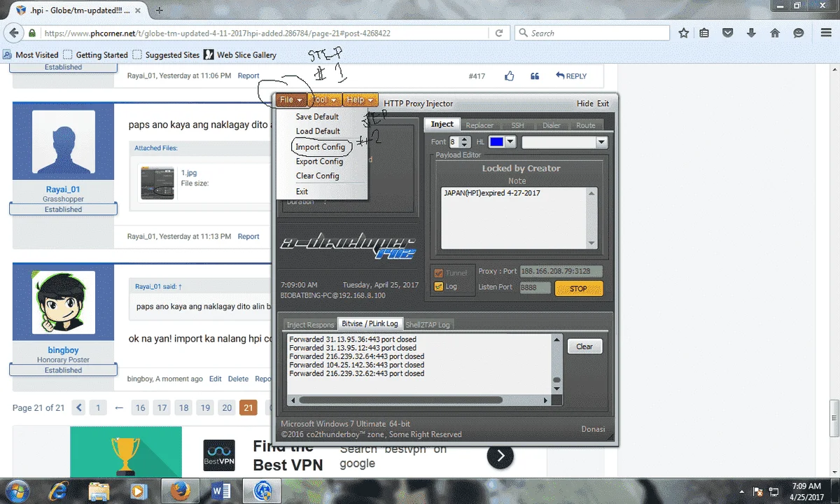Open the bookmarks list icon in Firefox toolbar
This screenshot has width=840, height=504.
coord(704,33)
